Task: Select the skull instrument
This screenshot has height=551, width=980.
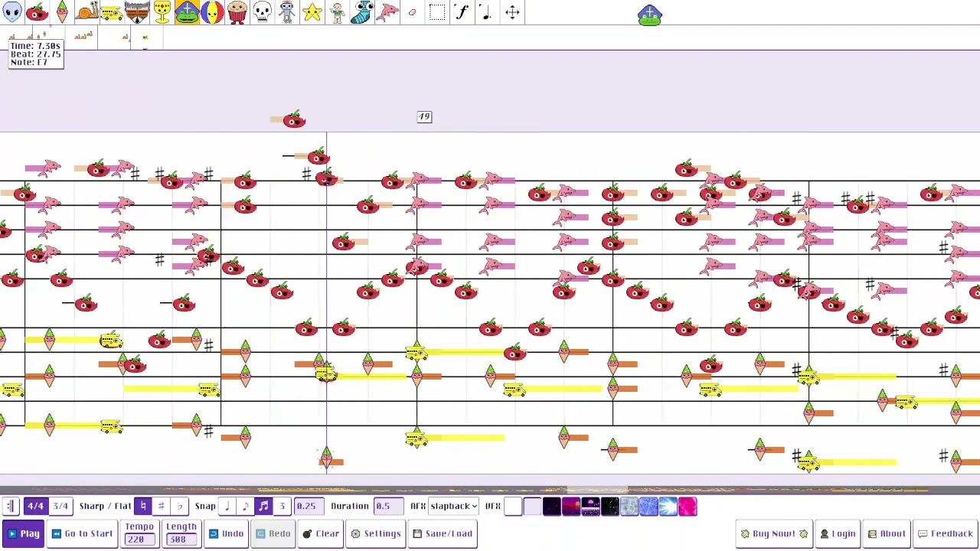Action: point(262,12)
